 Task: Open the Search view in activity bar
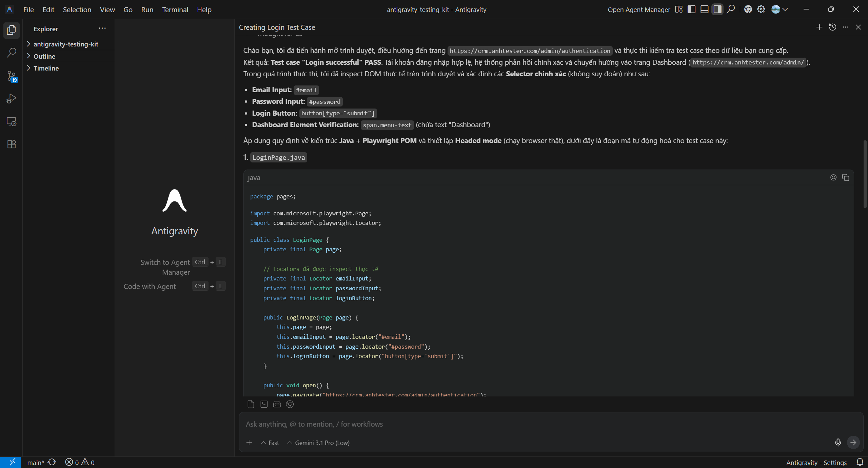click(12, 53)
